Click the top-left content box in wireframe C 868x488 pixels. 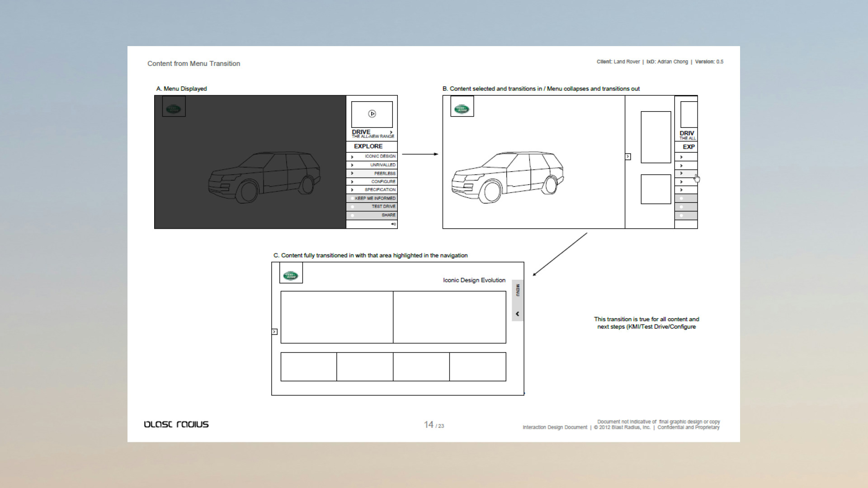tap(337, 317)
